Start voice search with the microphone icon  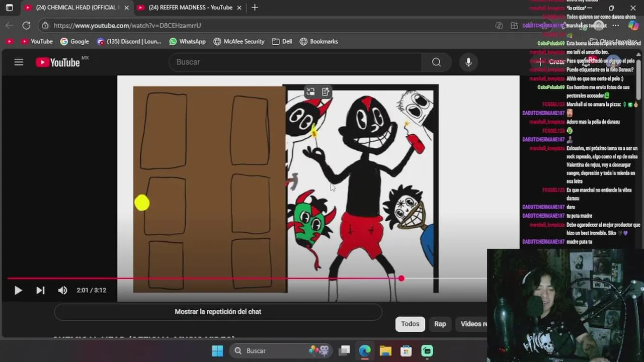468,62
